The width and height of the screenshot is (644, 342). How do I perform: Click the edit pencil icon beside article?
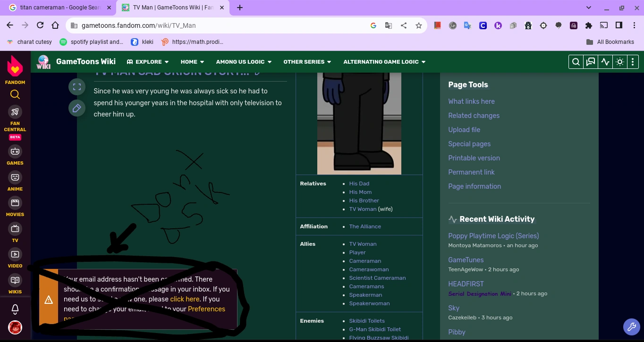point(77,108)
